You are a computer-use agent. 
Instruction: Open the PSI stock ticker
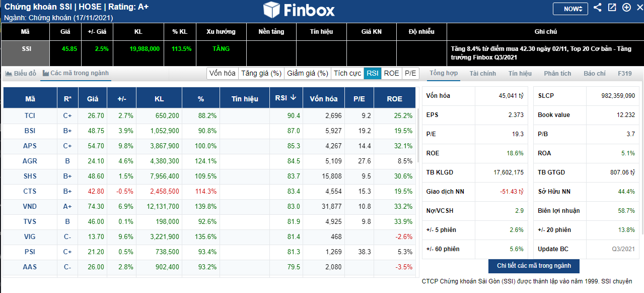click(x=30, y=252)
